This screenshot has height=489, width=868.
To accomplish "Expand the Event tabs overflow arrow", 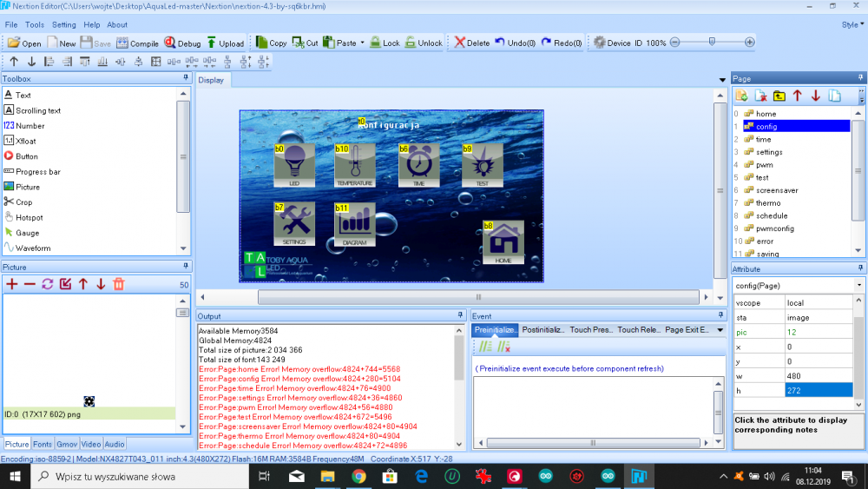I will coord(720,330).
